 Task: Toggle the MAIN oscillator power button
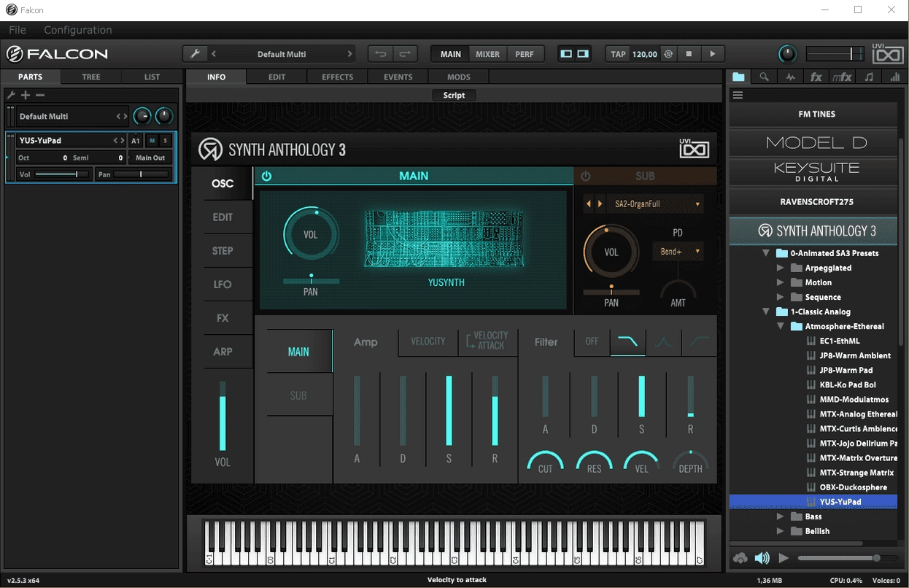(266, 176)
